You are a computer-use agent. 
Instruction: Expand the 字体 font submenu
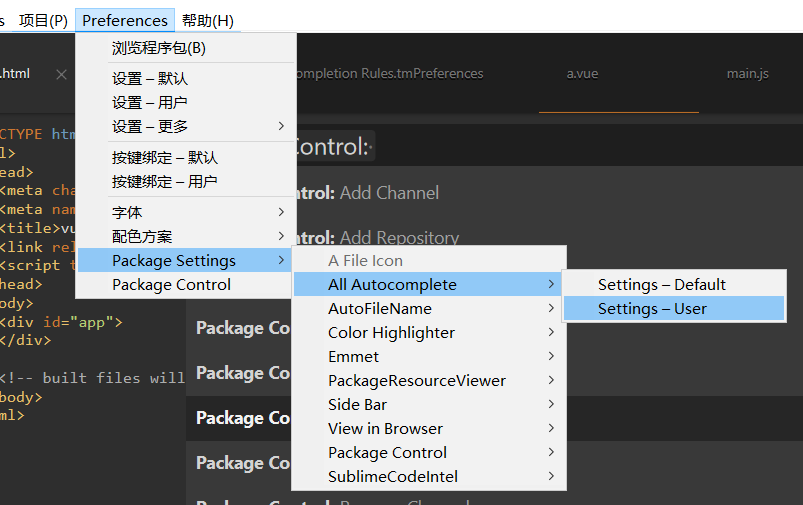point(128,212)
